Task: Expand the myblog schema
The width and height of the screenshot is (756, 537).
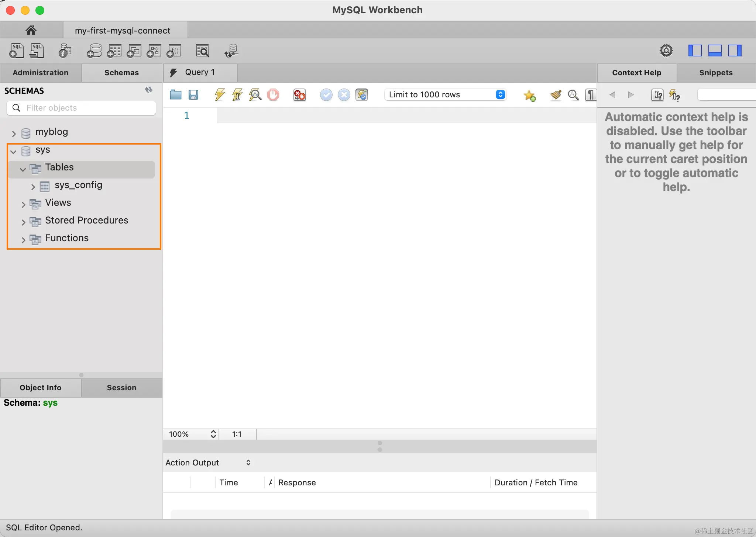Action: (14, 134)
